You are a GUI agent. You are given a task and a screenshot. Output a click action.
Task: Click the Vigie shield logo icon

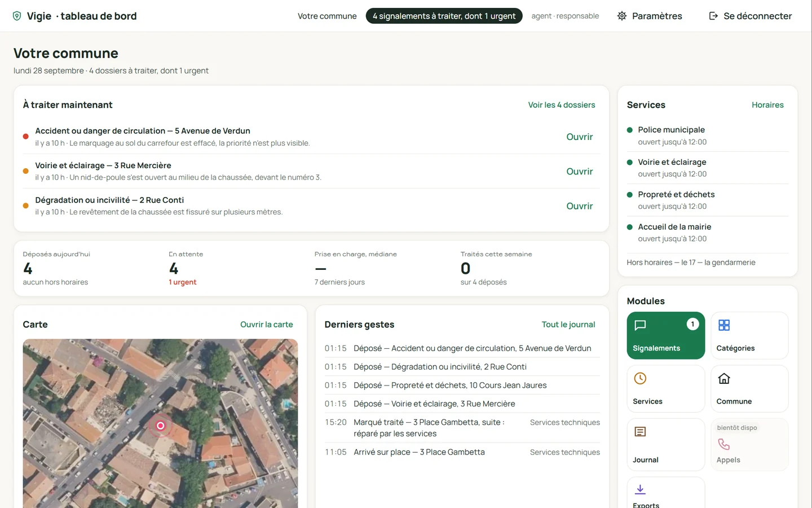click(17, 16)
